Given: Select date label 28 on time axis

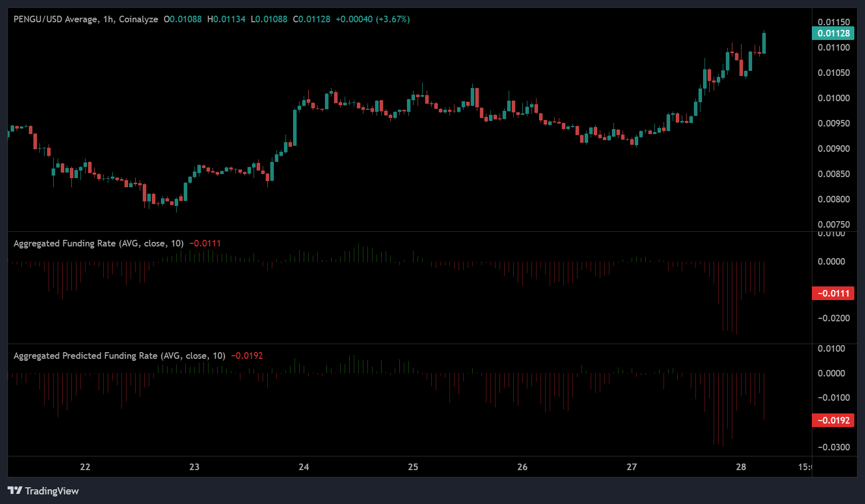Looking at the screenshot, I should [741, 467].
